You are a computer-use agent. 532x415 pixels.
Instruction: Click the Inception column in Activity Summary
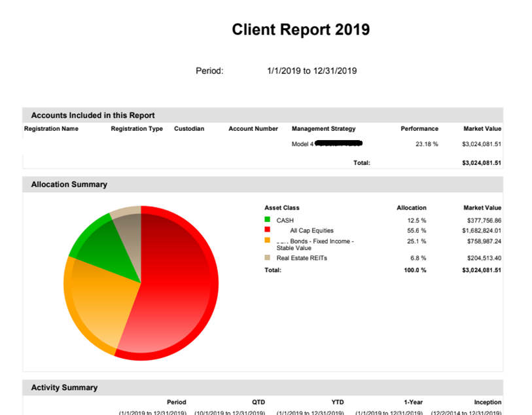488,402
